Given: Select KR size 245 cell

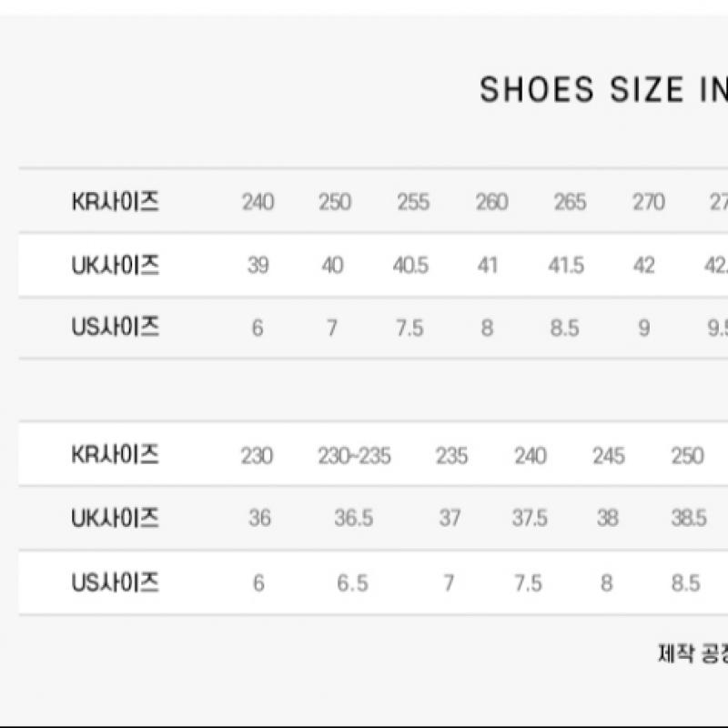Looking at the screenshot, I should 608,456.
